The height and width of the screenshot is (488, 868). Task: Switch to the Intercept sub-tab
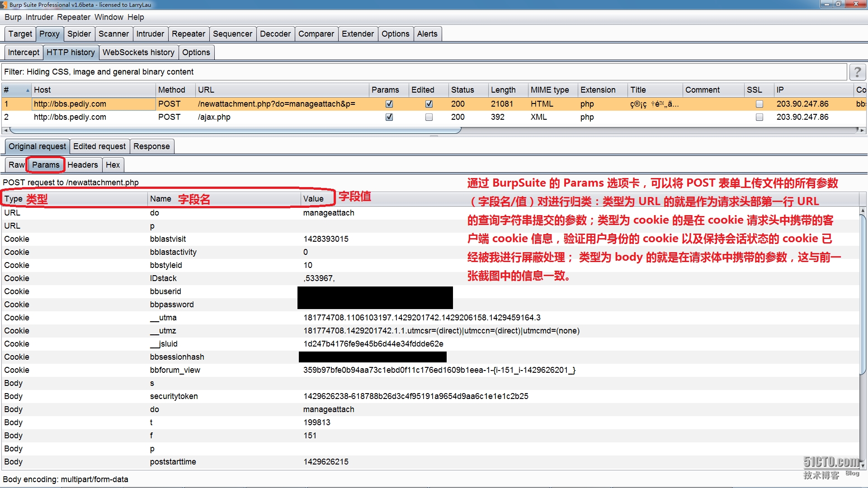pos(24,52)
